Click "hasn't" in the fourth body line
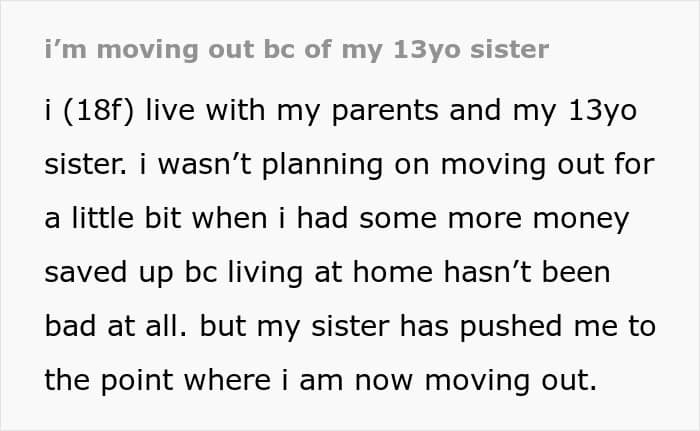Screen dimensions: 700x431 click(x=488, y=272)
